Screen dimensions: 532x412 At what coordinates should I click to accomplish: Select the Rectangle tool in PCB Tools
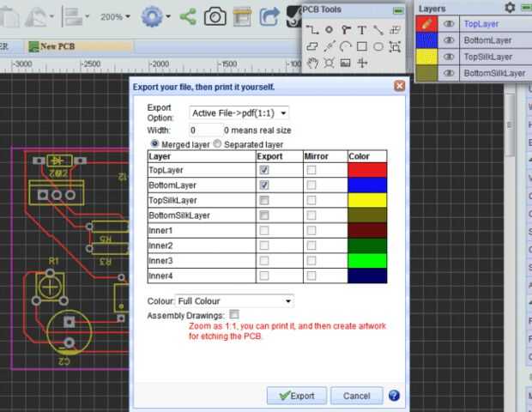[362, 46]
